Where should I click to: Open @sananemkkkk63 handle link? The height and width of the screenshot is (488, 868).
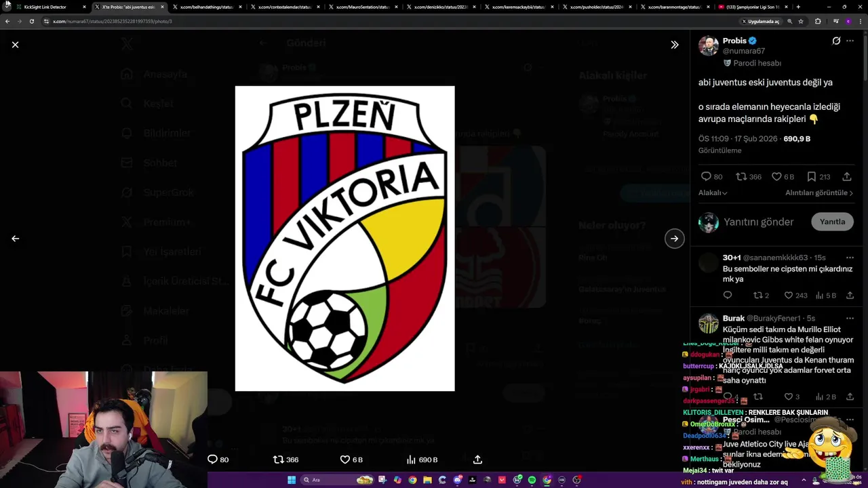pyautogui.click(x=776, y=258)
